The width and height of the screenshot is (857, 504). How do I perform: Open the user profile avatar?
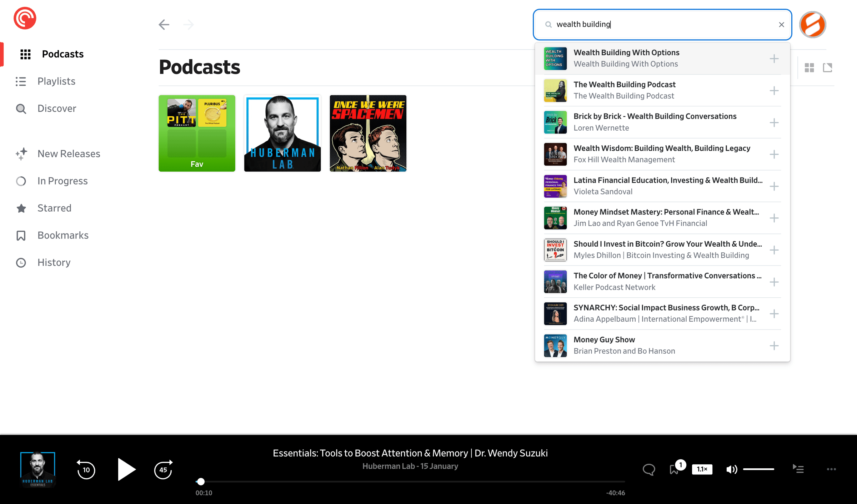[x=812, y=25]
